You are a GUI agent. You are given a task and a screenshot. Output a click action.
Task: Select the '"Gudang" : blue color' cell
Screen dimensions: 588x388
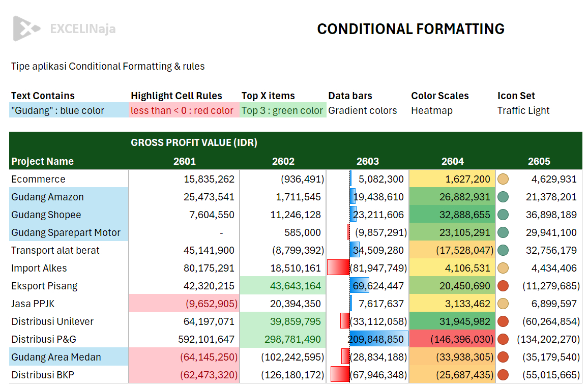point(69,110)
